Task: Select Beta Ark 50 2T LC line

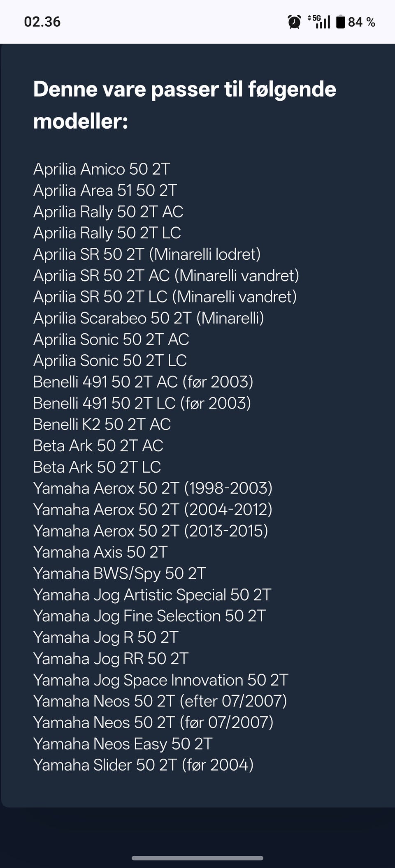Action: [x=97, y=467]
